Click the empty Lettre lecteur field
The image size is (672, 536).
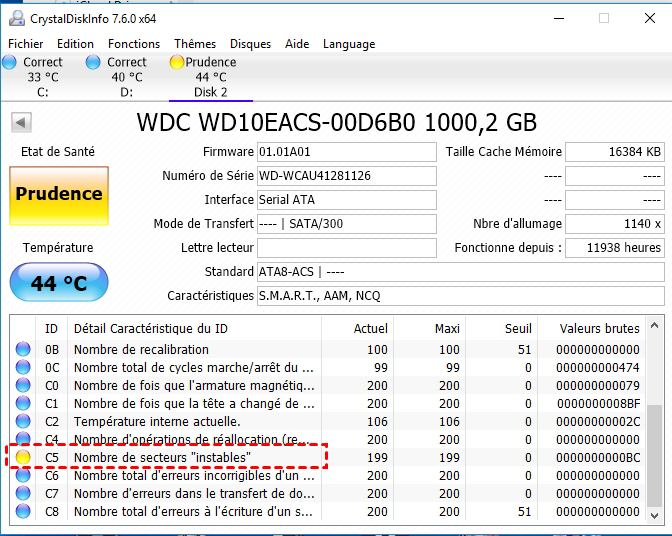click(347, 248)
